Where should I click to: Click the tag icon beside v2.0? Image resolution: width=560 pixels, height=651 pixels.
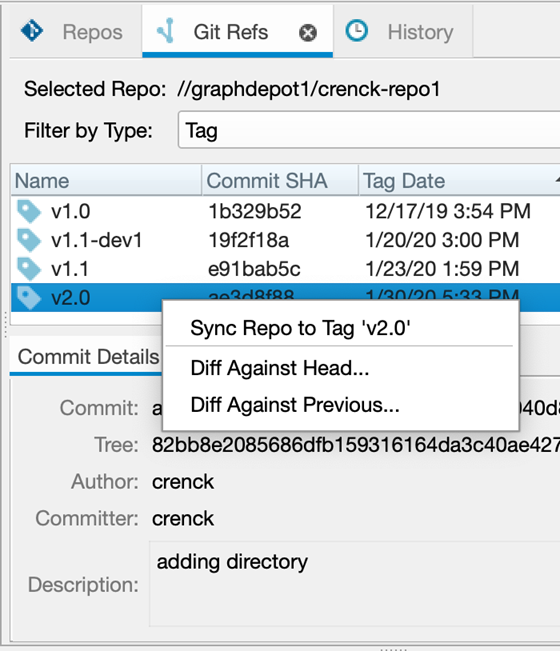(x=29, y=298)
